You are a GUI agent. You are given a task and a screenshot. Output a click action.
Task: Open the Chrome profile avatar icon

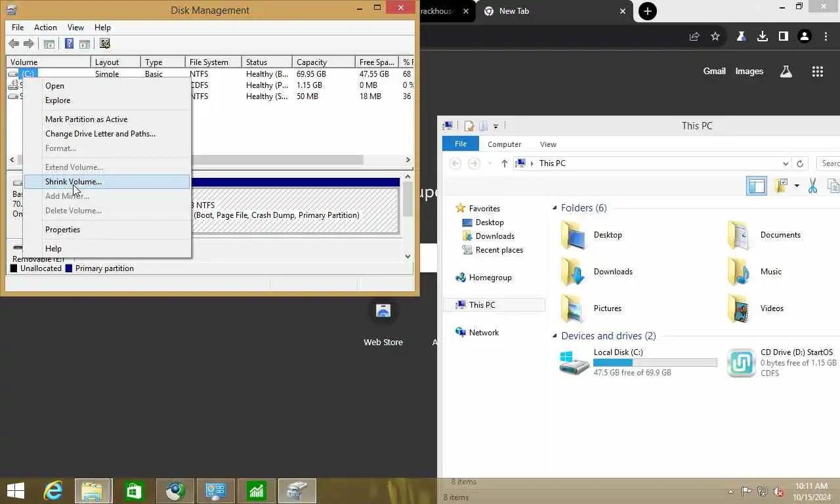(x=805, y=37)
